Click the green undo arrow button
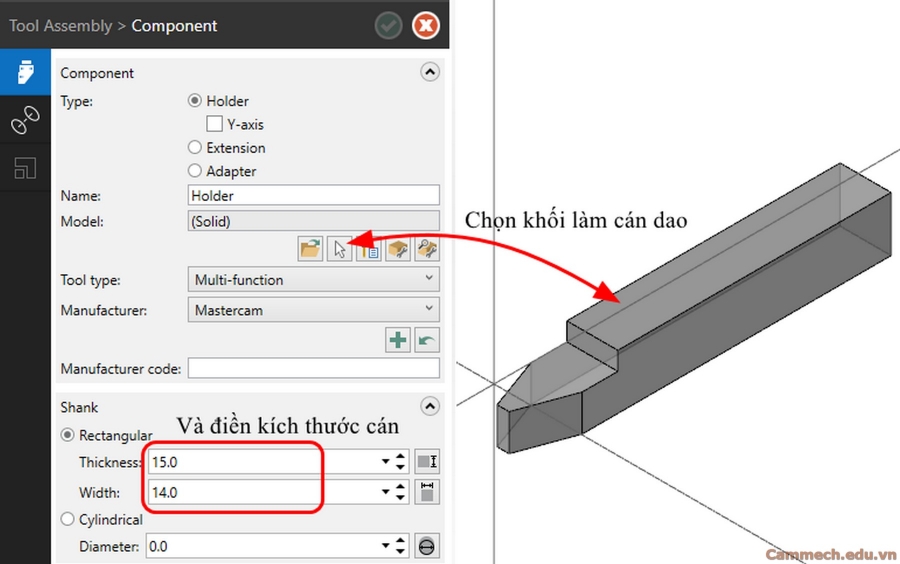This screenshot has width=900, height=564. point(427,340)
